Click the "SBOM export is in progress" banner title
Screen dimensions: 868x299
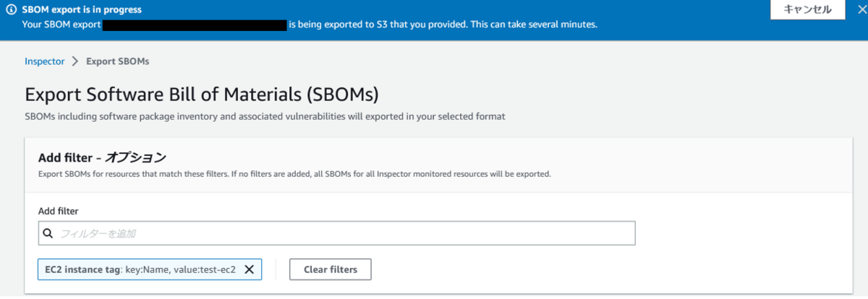coord(82,10)
